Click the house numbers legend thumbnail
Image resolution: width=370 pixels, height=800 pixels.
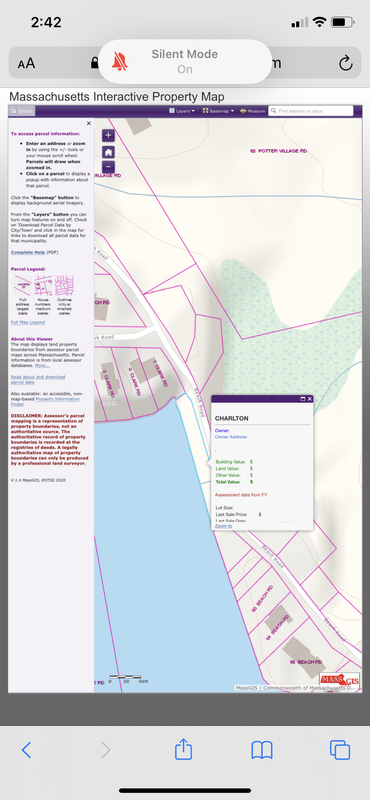pyautogui.click(x=43, y=286)
